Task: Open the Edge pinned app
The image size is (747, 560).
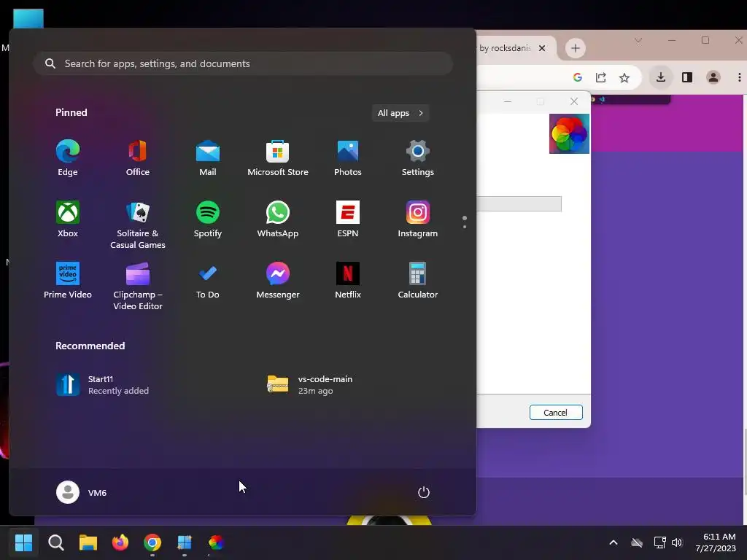Action: point(68,158)
